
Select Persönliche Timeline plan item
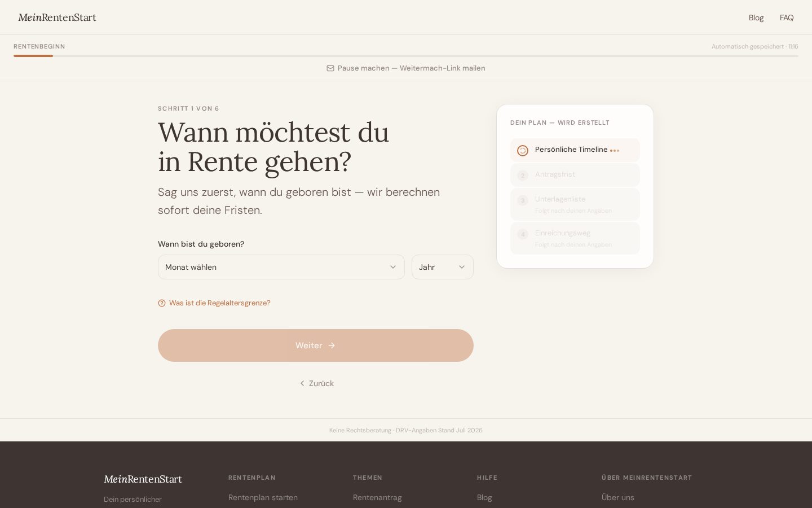(x=575, y=150)
